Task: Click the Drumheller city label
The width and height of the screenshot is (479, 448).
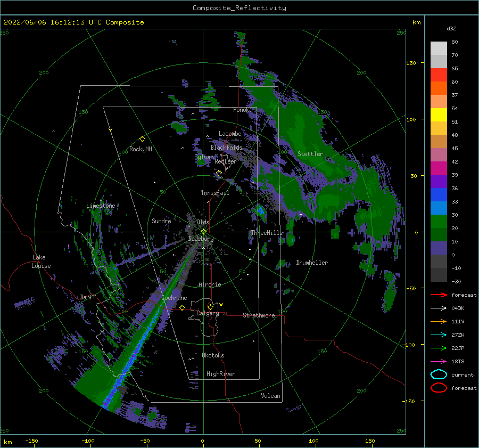Action: (312, 263)
